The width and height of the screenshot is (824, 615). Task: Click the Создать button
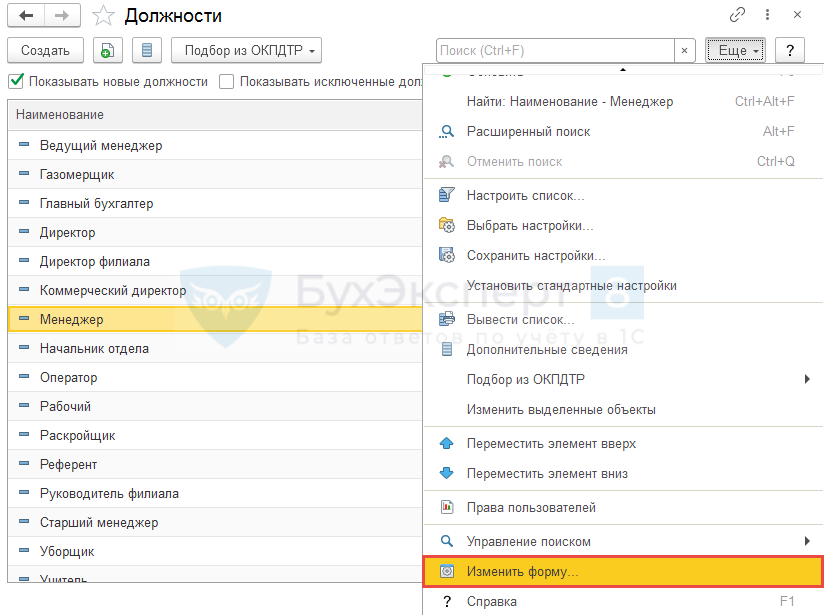coord(45,50)
